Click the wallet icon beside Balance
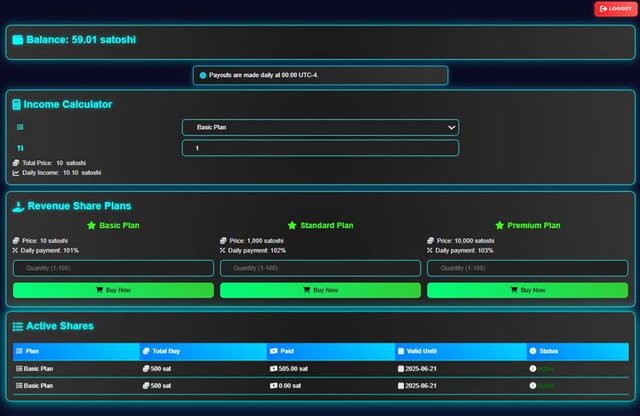640x416 pixels. click(18, 40)
